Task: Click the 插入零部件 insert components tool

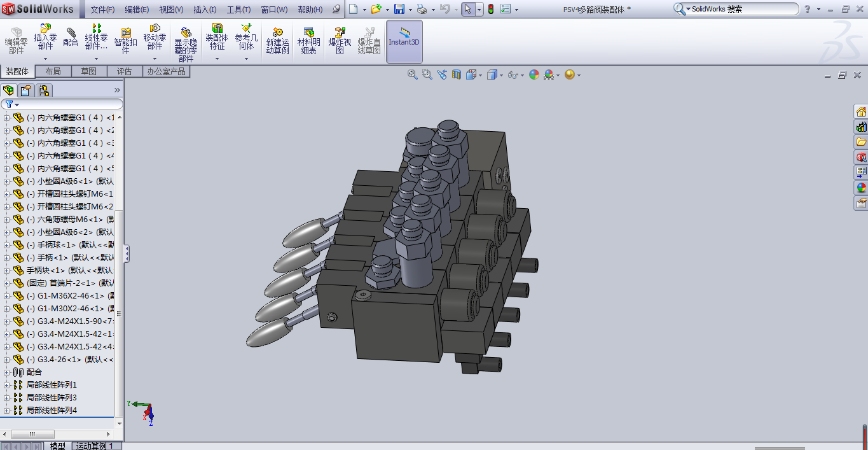Action: 45,37
